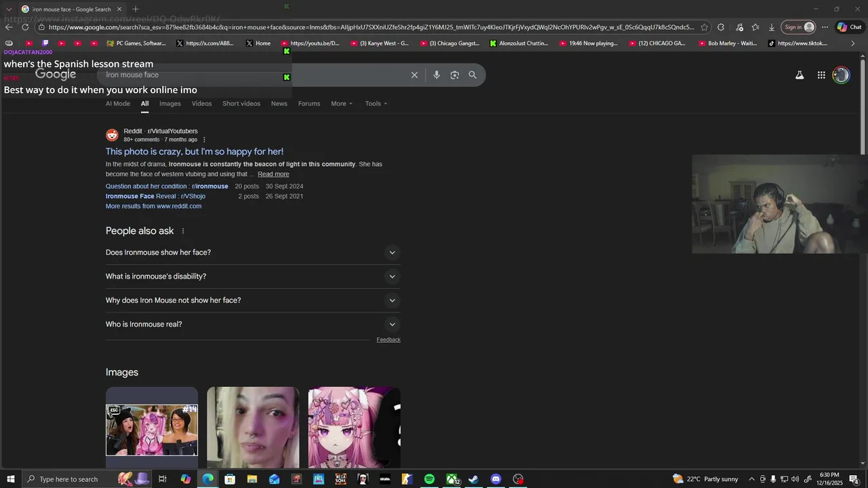Screen dimensions: 868x488
Task: Start voice search with the microphone icon
Action: [x=437, y=75]
